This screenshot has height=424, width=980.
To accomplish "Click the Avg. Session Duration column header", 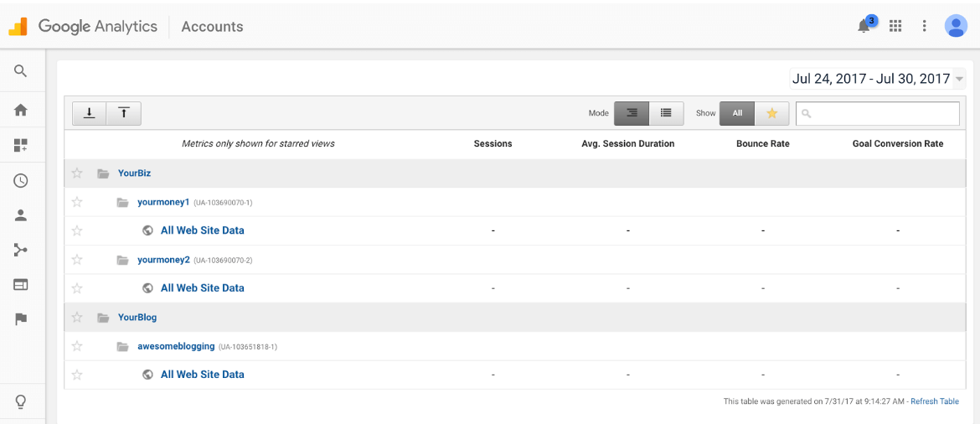I will pyautogui.click(x=627, y=144).
